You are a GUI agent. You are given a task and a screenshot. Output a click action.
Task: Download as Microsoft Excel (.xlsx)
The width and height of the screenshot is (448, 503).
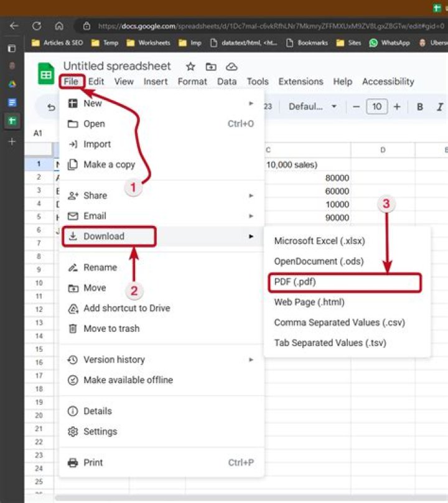347,241
